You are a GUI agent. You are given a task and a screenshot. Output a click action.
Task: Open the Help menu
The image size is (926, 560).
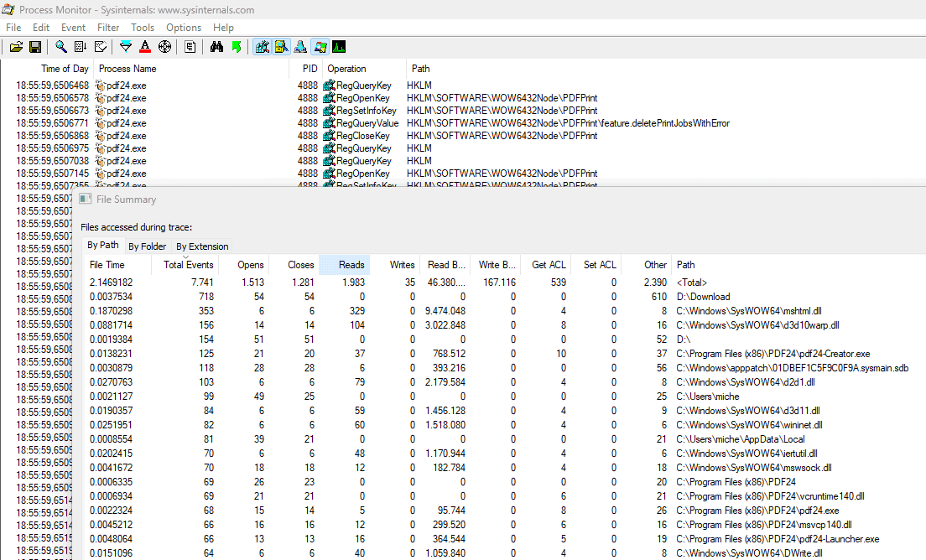223,28
